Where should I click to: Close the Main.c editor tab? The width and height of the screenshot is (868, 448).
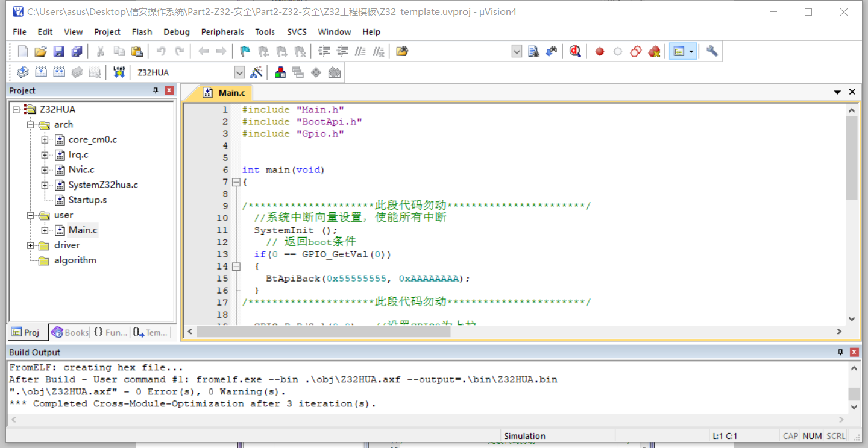tap(852, 92)
